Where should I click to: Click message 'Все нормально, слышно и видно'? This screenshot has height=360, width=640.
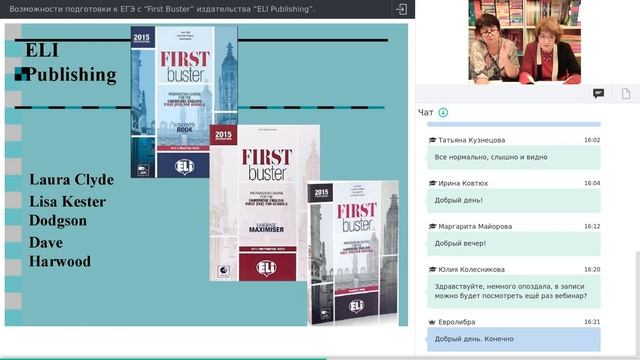tap(513, 157)
